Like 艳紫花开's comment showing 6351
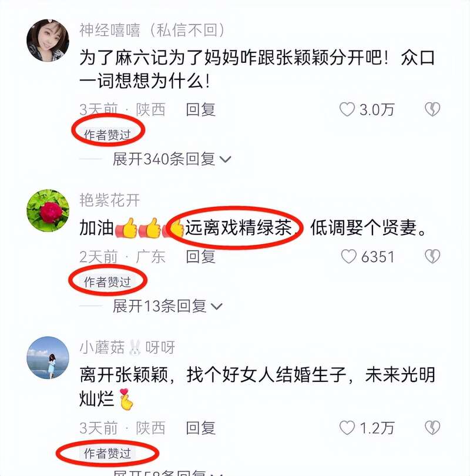The image size is (470, 476). (x=348, y=257)
